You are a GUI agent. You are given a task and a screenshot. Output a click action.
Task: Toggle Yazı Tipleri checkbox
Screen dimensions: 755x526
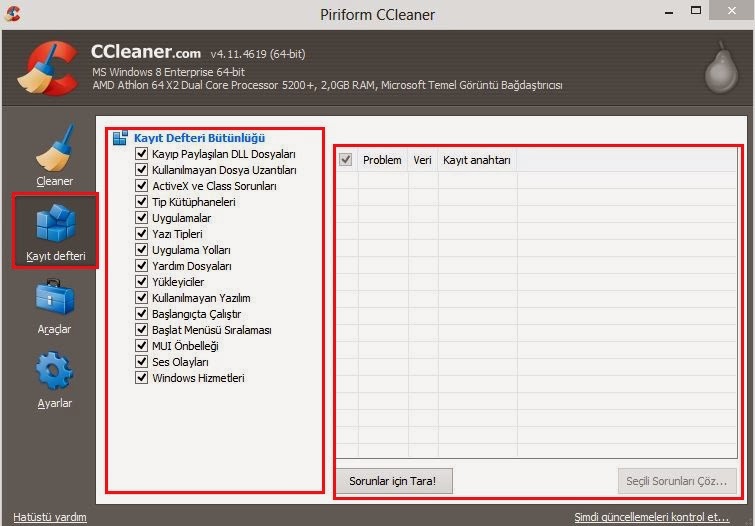pos(141,234)
